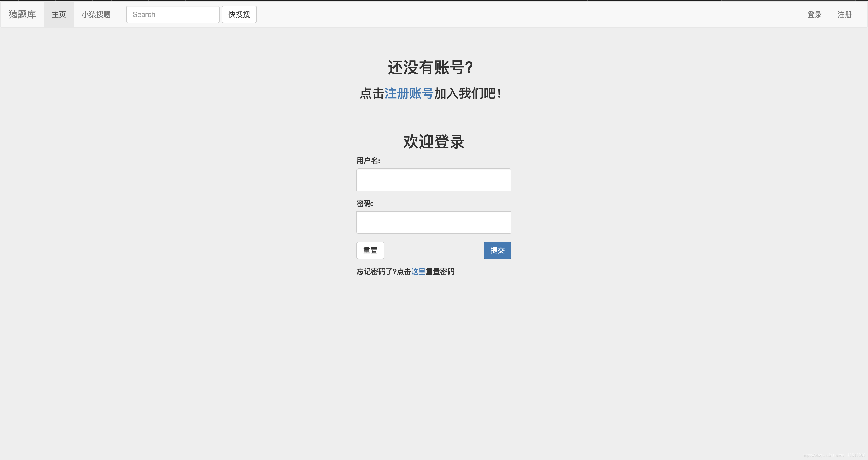Click the 主页 home navigation icon

click(58, 14)
